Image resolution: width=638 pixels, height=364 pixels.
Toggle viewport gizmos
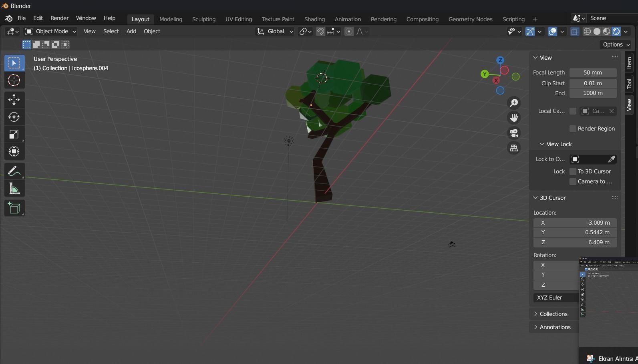[530, 32]
